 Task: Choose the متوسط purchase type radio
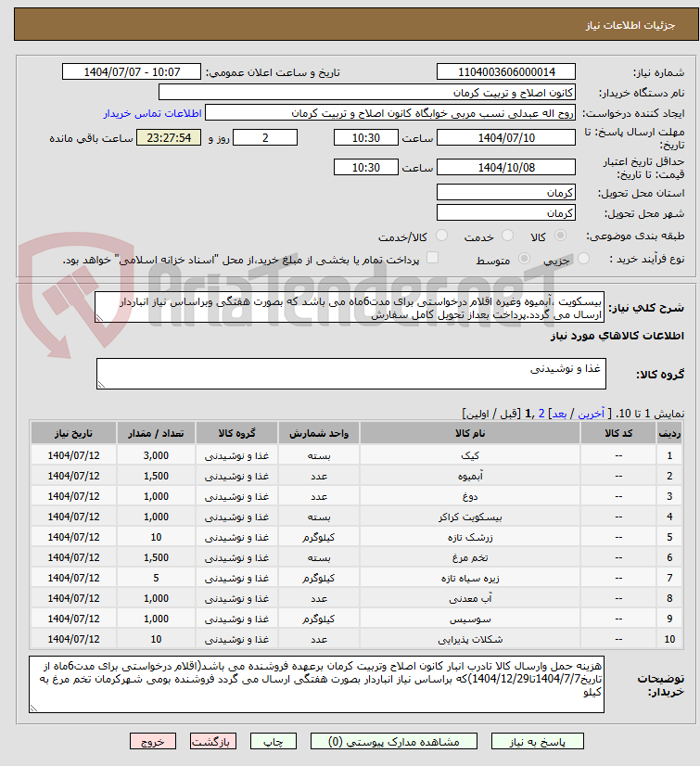(x=524, y=259)
